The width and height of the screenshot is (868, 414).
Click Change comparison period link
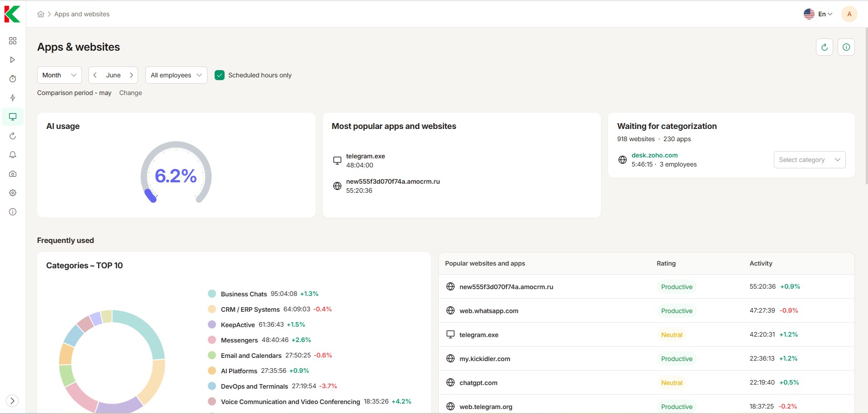point(130,93)
